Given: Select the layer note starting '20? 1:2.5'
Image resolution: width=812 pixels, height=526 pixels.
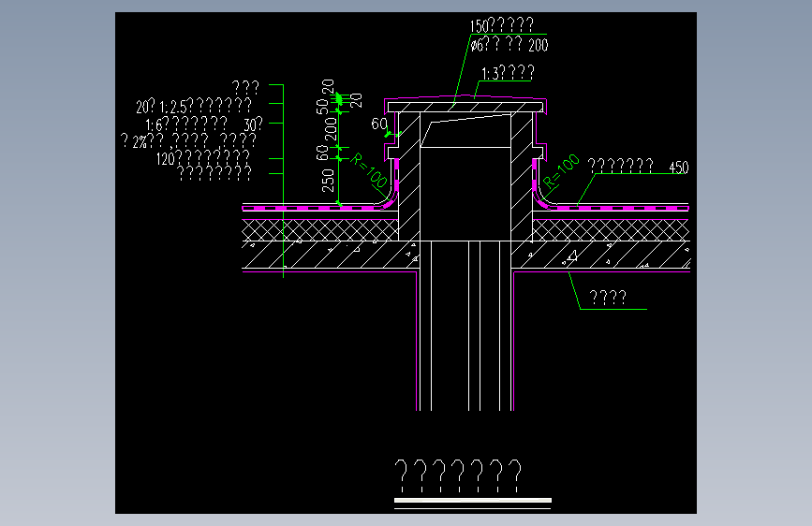Looking at the screenshot, I should [x=194, y=106].
